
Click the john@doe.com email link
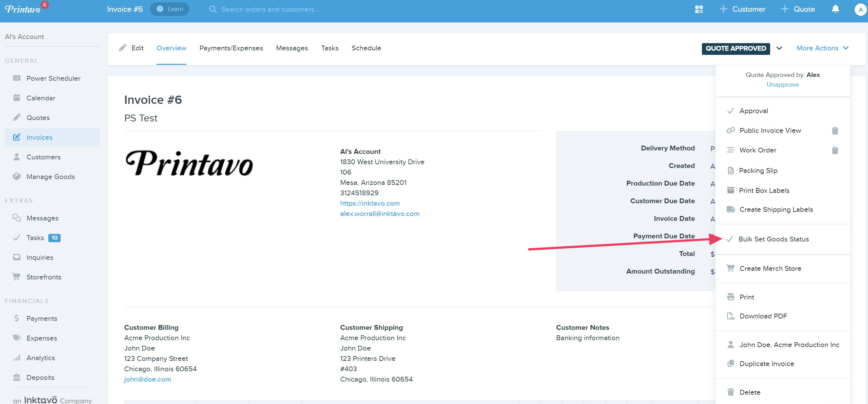click(147, 380)
